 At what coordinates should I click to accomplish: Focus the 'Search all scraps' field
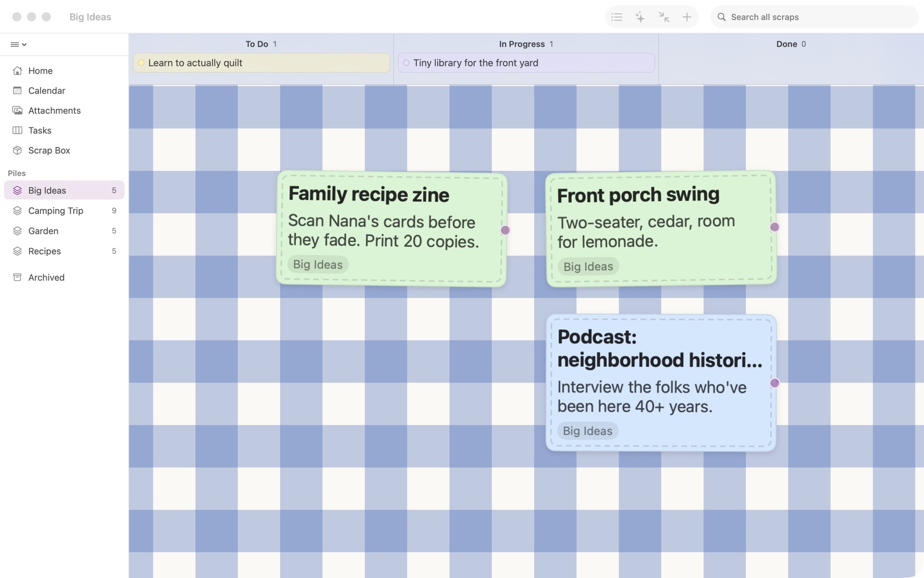pyautogui.click(x=814, y=17)
